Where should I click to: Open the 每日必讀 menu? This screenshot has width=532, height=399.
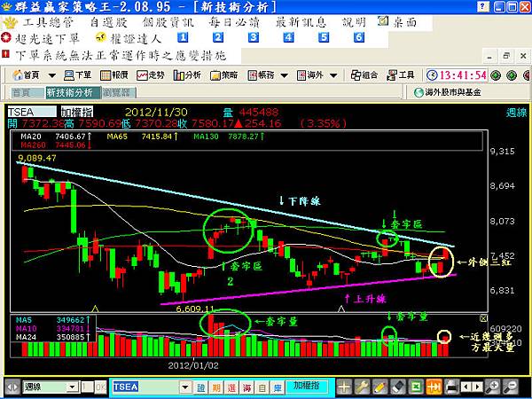pos(234,23)
